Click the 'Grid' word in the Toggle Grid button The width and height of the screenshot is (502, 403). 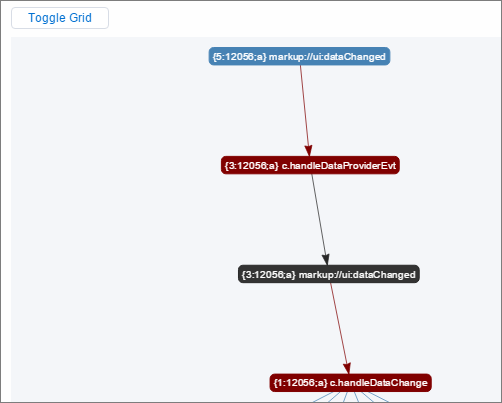click(x=80, y=18)
